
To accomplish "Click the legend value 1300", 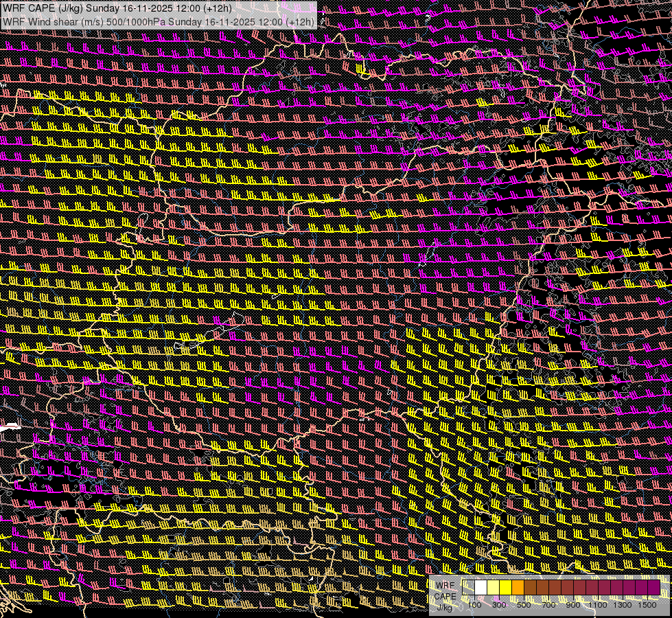I will 623,605.
